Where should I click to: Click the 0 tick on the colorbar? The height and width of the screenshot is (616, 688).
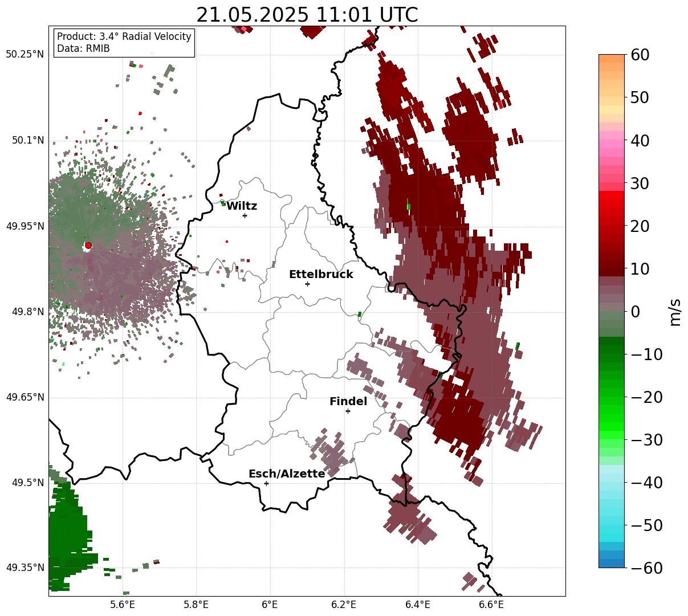pyautogui.click(x=635, y=312)
